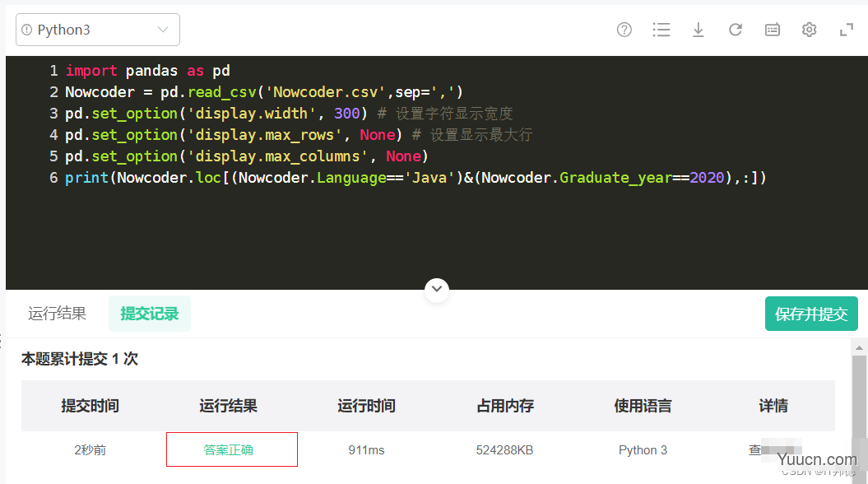Toggle fullscreen editor icon
Viewport: 868px width, 484px height.
coord(847,30)
